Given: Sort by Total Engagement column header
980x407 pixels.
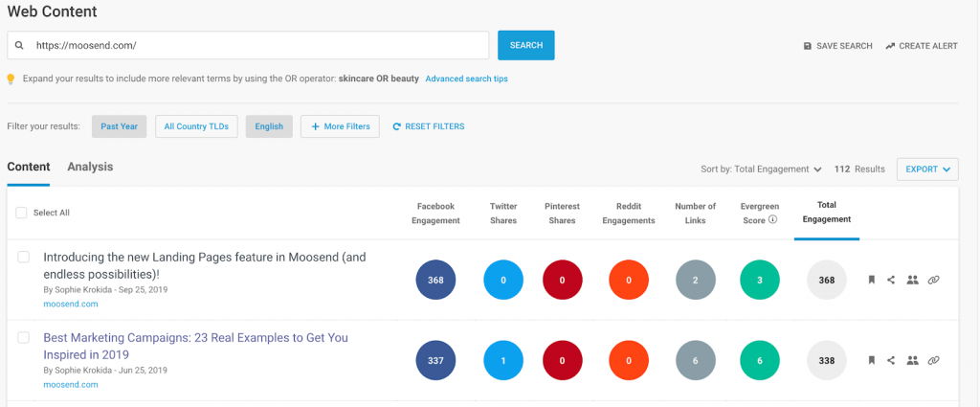Looking at the screenshot, I should (827, 212).
